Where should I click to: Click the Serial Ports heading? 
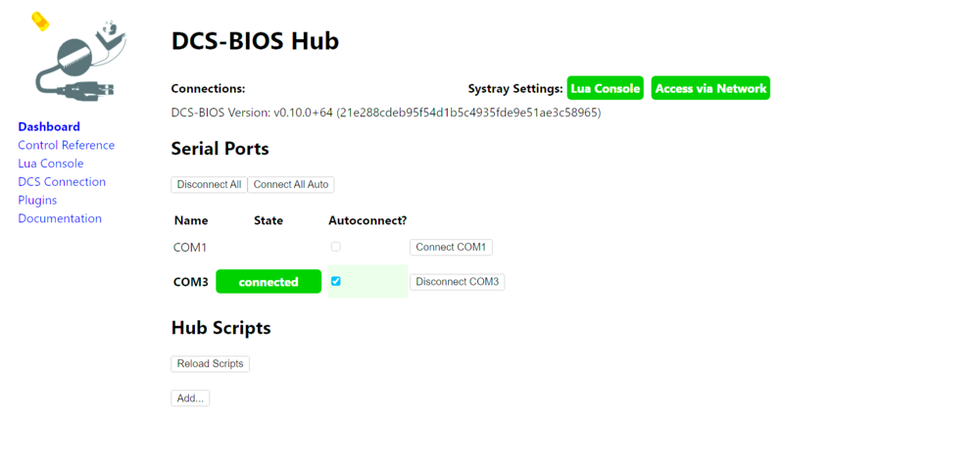tap(220, 149)
